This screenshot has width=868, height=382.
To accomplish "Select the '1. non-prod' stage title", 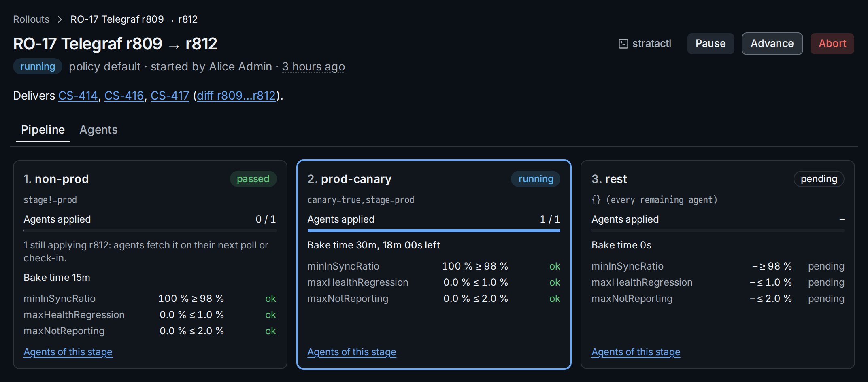I will 56,179.
